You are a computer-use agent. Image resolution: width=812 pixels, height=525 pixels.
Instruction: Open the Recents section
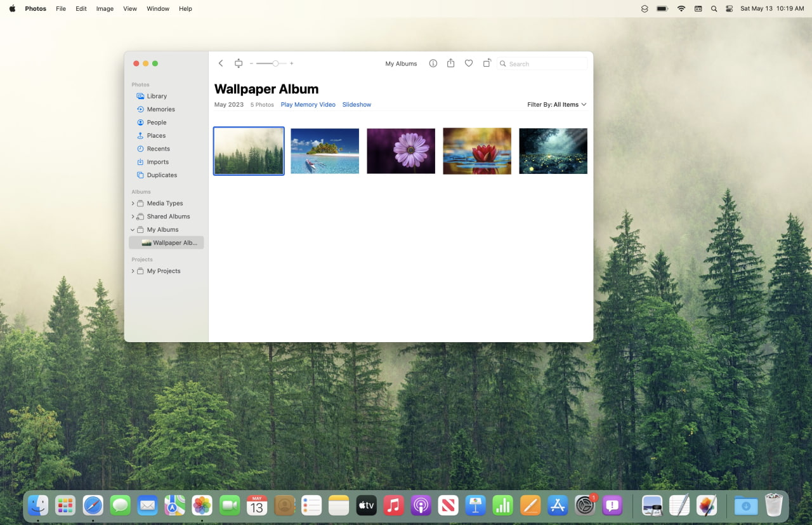tap(157, 149)
